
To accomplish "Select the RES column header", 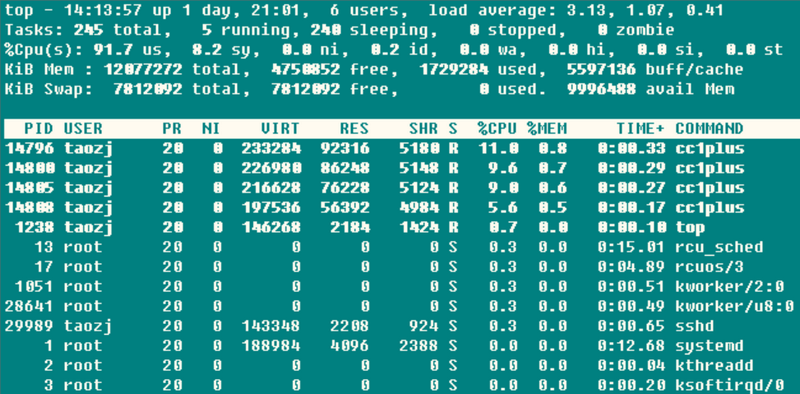I will point(354,128).
